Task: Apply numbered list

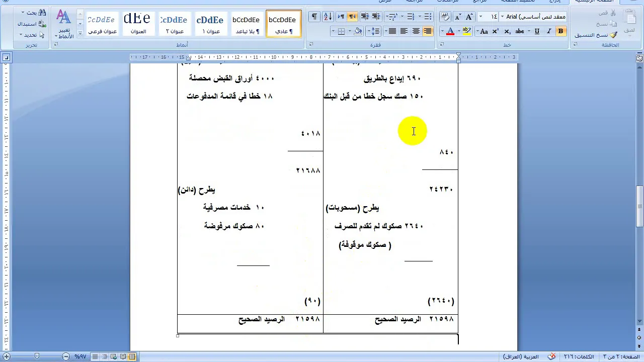Action: coord(410,17)
